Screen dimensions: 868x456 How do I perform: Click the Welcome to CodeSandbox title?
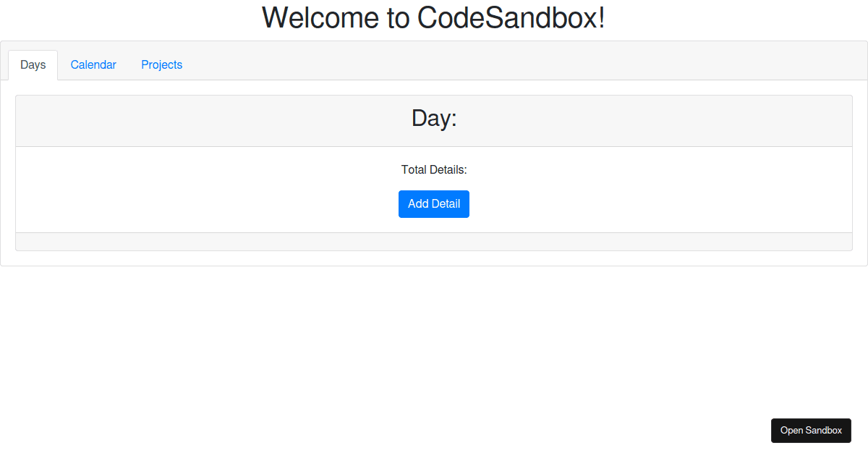pos(434,18)
